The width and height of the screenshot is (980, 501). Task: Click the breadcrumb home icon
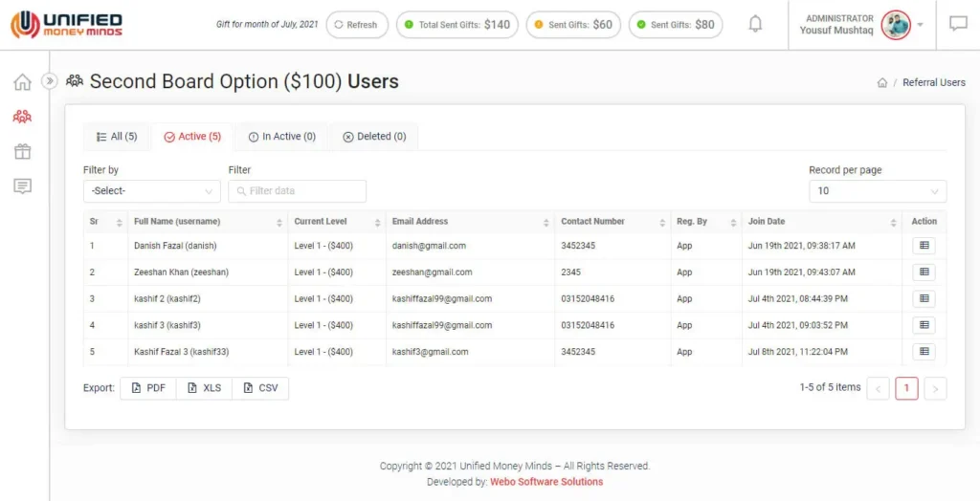click(x=882, y=83)
